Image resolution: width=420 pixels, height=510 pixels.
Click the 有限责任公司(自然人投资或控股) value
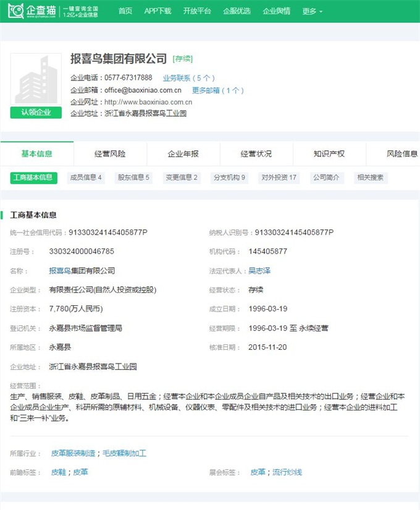103,290
